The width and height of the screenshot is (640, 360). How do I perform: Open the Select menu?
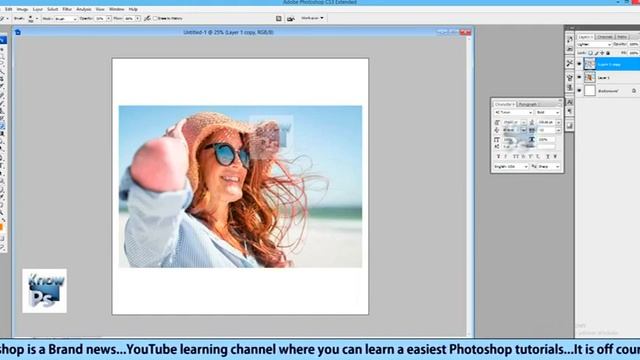tap(53, 9)
